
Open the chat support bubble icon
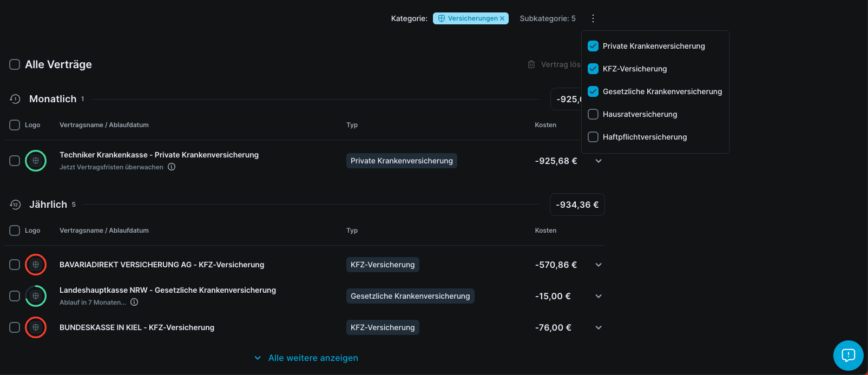[x=848, y=356]
